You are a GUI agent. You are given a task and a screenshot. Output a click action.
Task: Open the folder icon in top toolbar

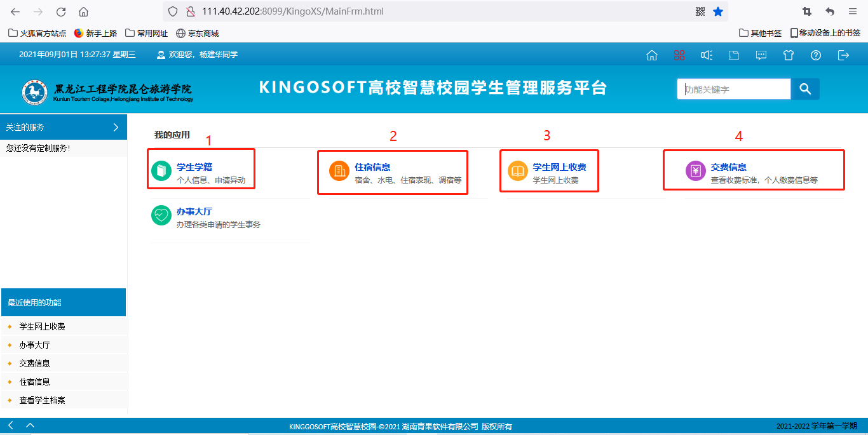pyautogui.click(x=734, y=55)
